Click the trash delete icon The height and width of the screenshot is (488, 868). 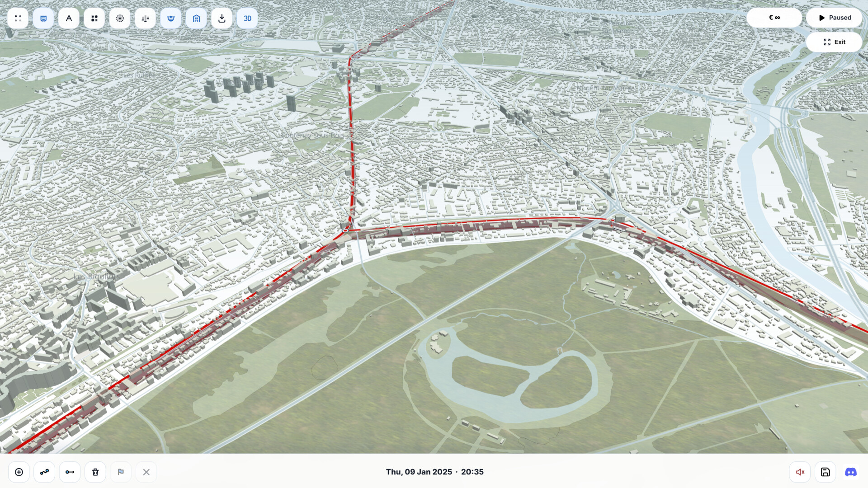pyautogui.click(x=95, y=472)
